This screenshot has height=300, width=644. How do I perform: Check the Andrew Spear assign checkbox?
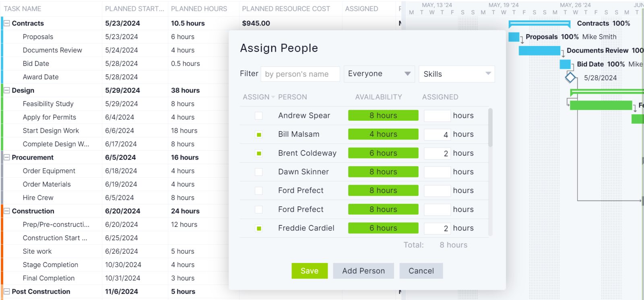coord(259,116)
